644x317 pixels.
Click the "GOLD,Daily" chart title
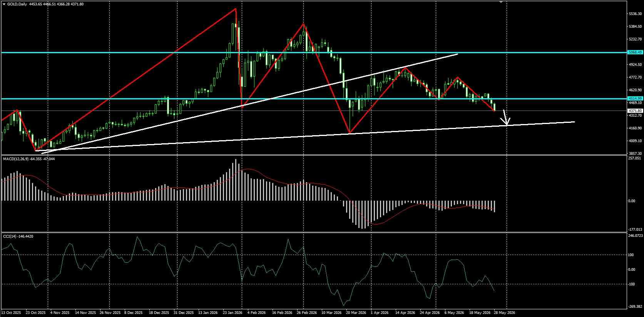click(17, 4)
